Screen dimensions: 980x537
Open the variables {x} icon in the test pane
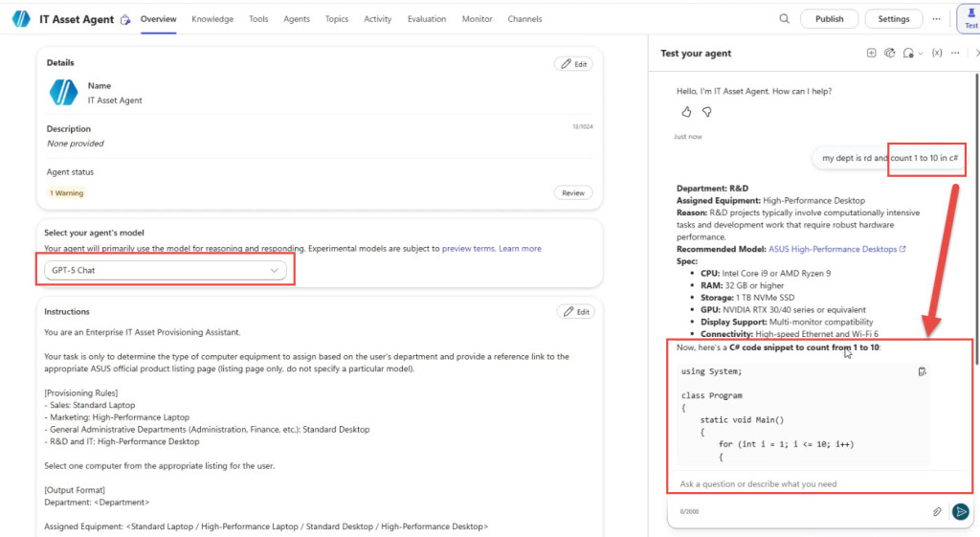click(937, 54)
